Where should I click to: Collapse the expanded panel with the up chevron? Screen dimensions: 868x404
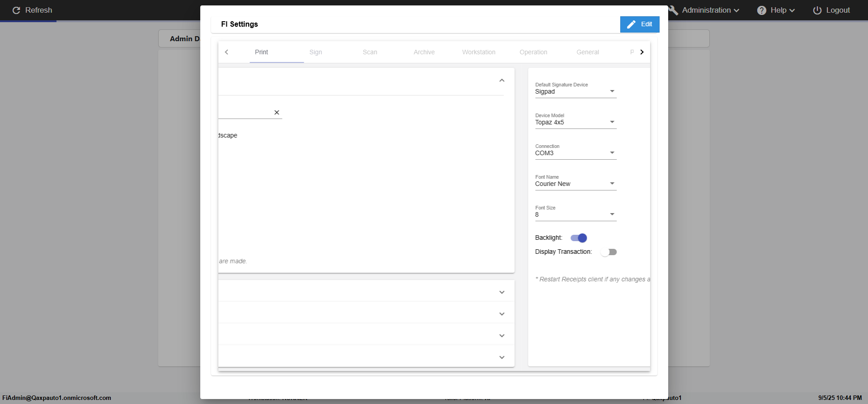(x=502, y=81)
